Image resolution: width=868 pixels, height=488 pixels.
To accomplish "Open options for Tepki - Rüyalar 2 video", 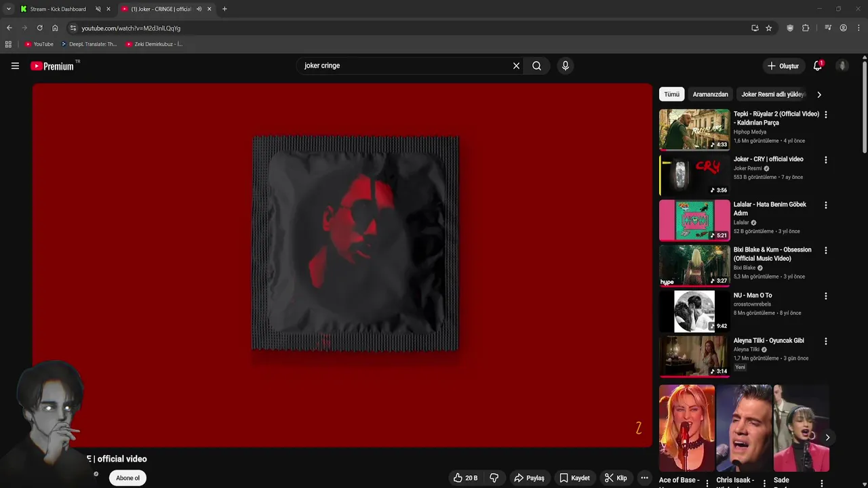I will 825,115.
